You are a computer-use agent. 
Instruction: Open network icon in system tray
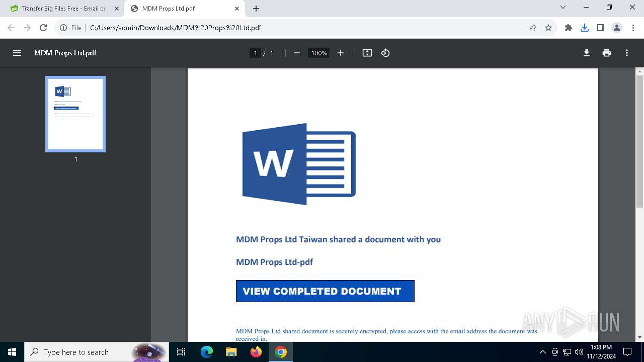567,352
